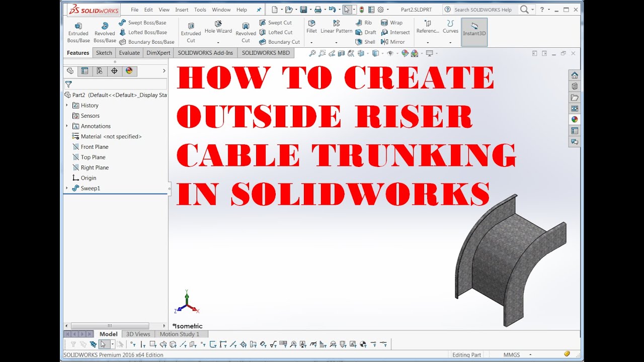Switch to the Evaluate tab
644x362 pixels.
(129, 53)
